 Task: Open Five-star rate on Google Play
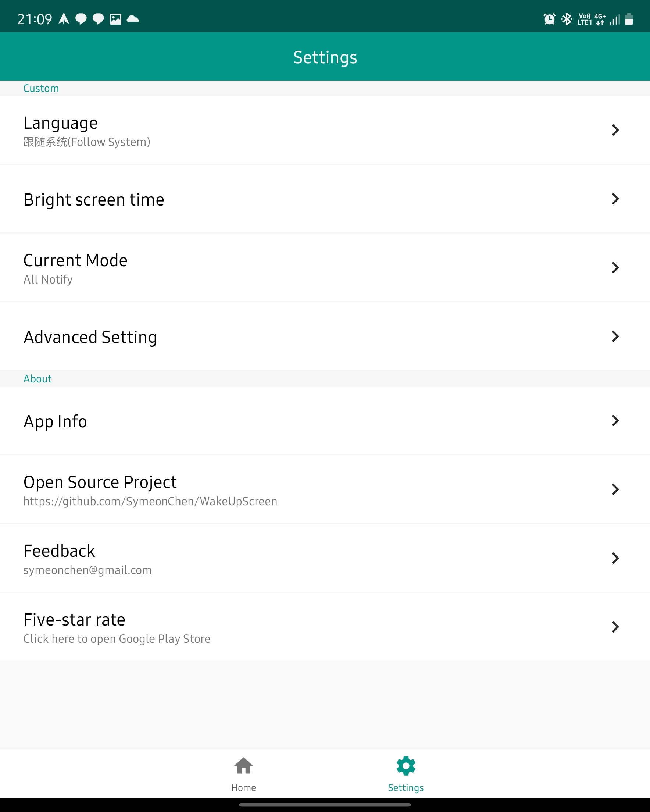tap(325, 627)
